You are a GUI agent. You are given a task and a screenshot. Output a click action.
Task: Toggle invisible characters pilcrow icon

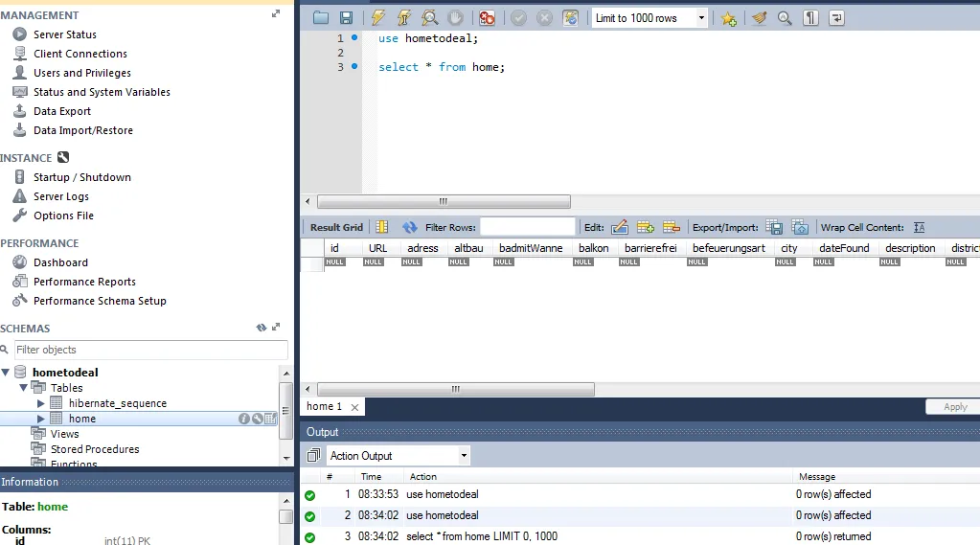tap(810, 18)
